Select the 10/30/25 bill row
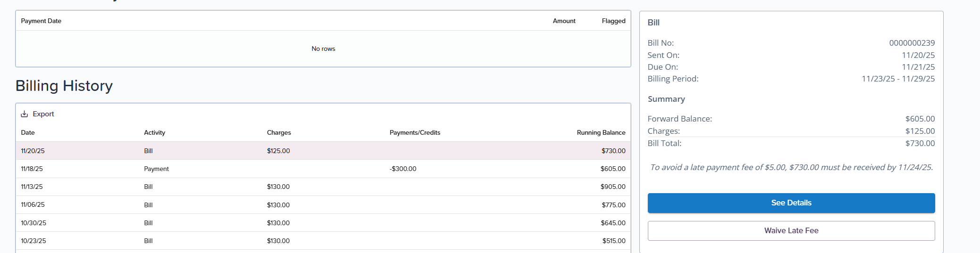980x253 pixels. (323, 223)
